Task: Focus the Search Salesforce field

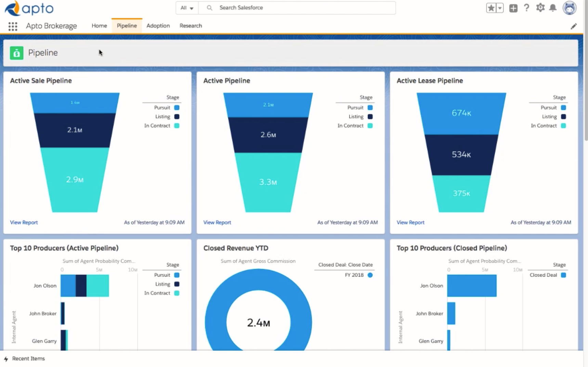Action: tap(297, 8)
